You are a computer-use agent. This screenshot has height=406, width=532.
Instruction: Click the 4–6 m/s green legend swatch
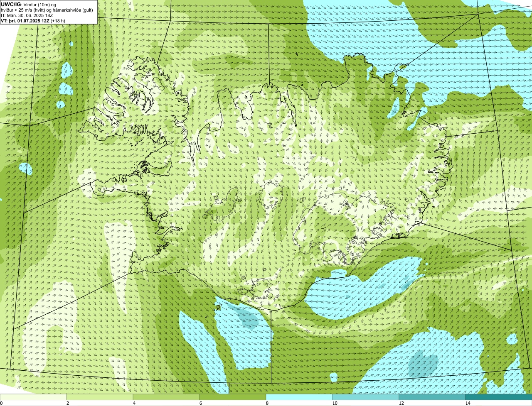(x=166, y=397)
